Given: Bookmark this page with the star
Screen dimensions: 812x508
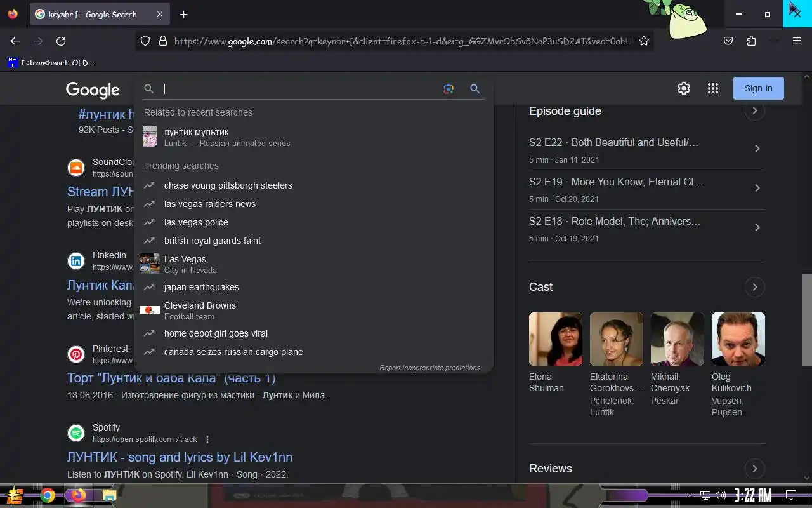Looking at the screenshot, I should (644, 41).
